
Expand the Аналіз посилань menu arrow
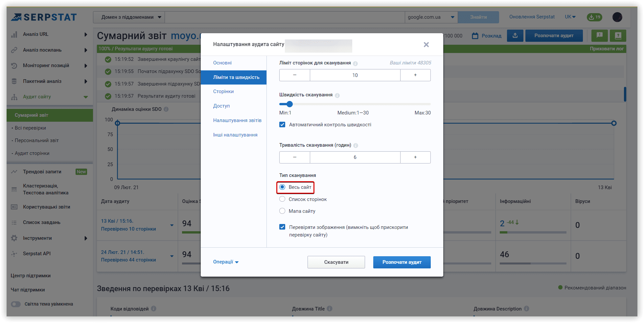(86, 50)
